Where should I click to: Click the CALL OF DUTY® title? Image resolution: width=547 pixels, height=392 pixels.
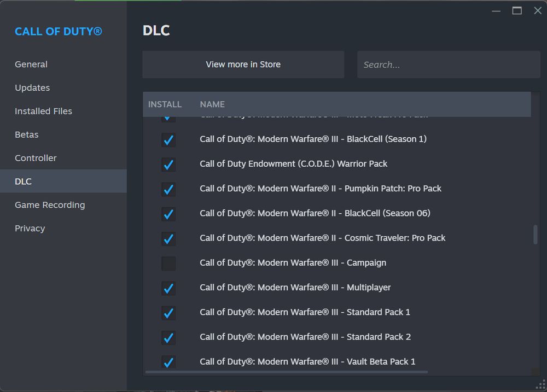click(x=59, y=31)
